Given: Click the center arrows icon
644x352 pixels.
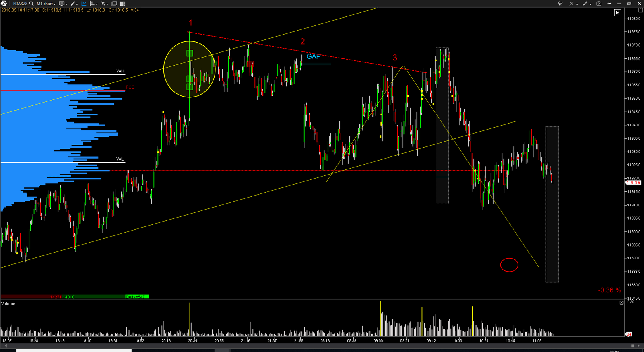Looking at the screenshot, I should pyautogui.click(x=571, y=3).
